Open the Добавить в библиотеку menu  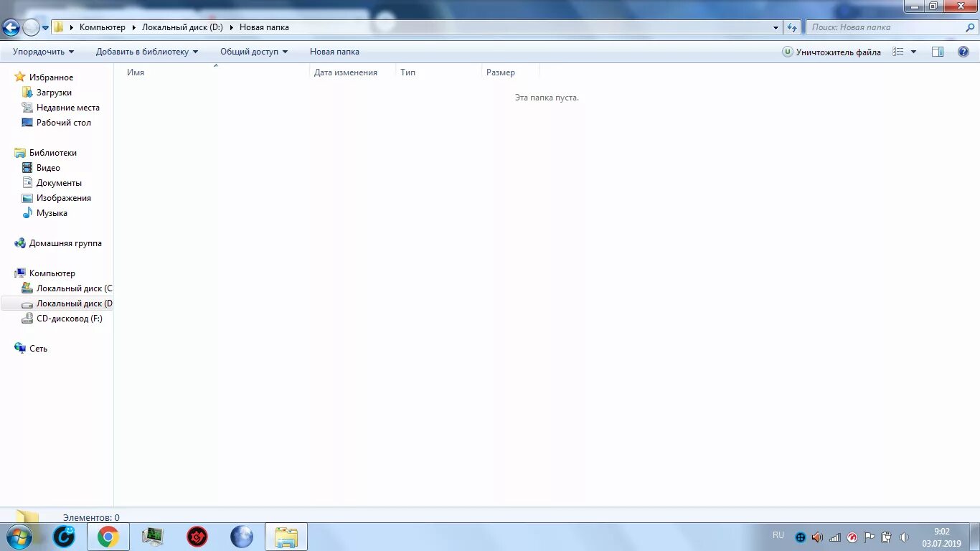[147, 52]
